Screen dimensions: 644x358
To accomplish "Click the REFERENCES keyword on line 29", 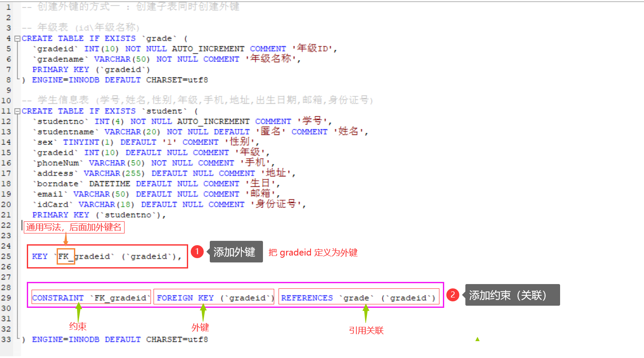I will (x=307, y=298).
